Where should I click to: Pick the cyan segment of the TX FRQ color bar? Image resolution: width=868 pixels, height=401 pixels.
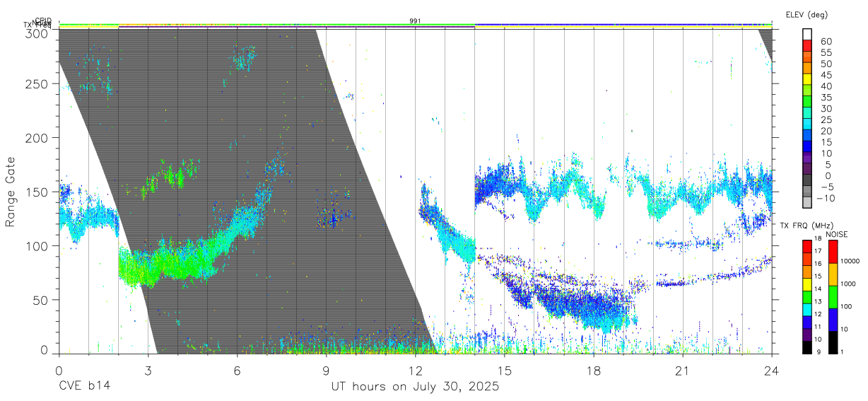coord(808,309)
